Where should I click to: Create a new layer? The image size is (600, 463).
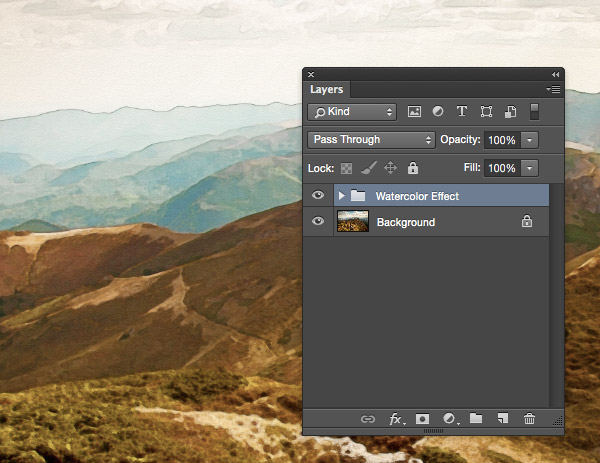pyautogui.click(x=503, y=418)
